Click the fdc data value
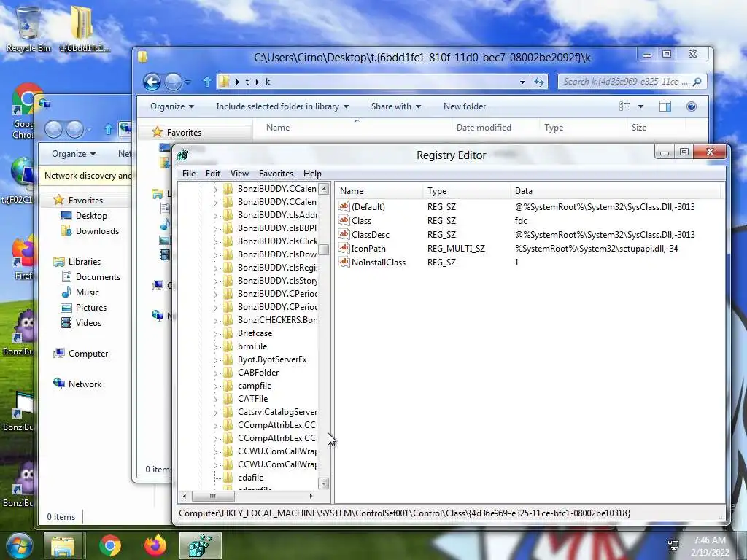Viewport: 747px width, 560px height. tap(521, 221)
